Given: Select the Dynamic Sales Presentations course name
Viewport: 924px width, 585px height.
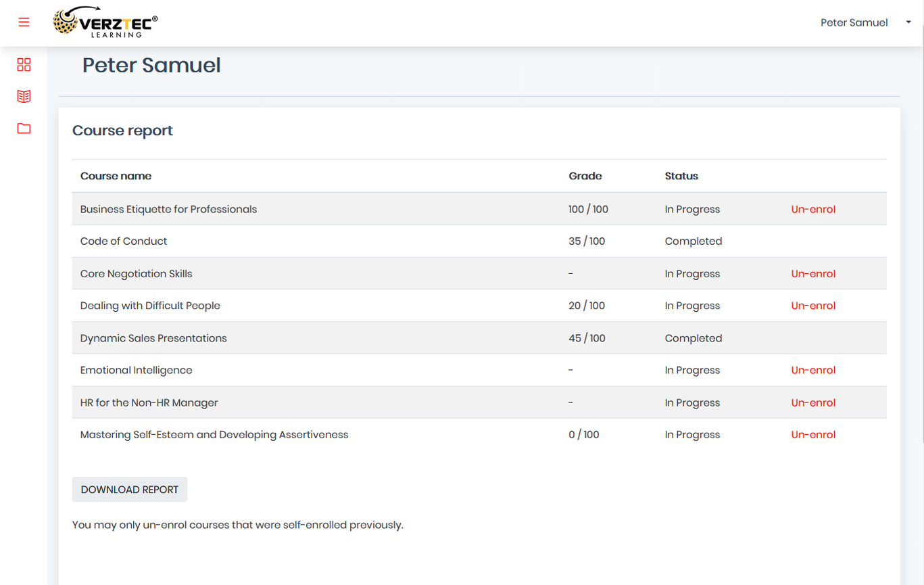Looking at the screenshot, I should click(x=153, y=338).
